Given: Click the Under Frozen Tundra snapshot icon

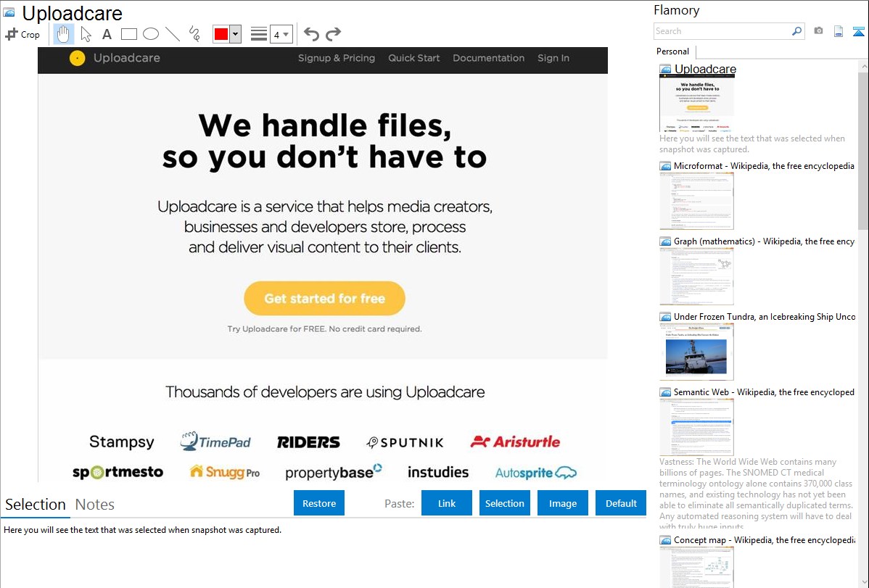Looking at the screenshot, I should coord(665,317).
